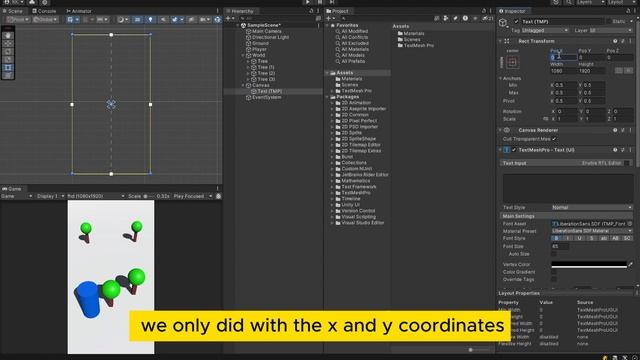Collapse the World object in Hierarchy
The width and height of the screenshot is (640, 360).
tap(243, 56)
